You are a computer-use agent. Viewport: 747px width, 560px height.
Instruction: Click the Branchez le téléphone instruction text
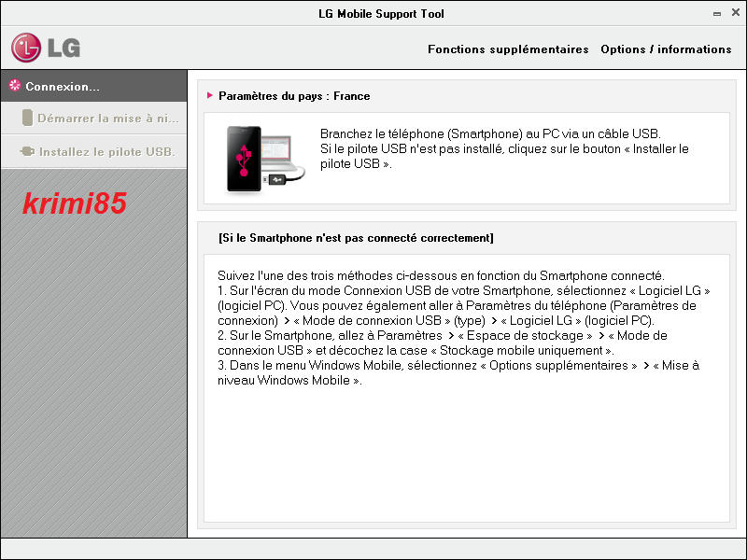coord(504,148)
